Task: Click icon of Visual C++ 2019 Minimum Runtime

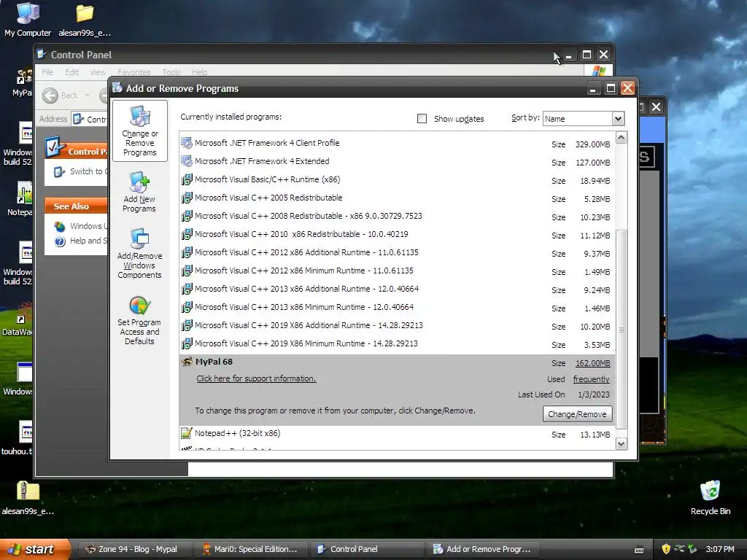Action: click(x=187, y=343)
